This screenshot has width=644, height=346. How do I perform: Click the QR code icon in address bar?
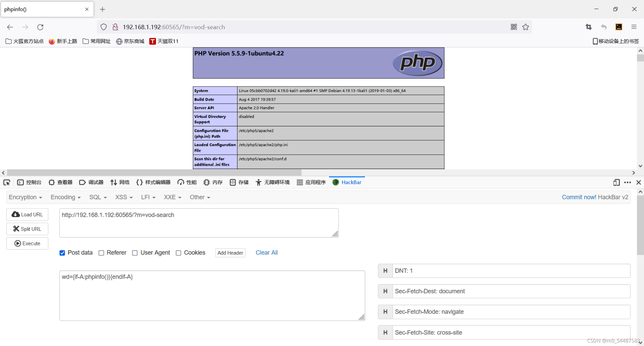tap(514, 27)
